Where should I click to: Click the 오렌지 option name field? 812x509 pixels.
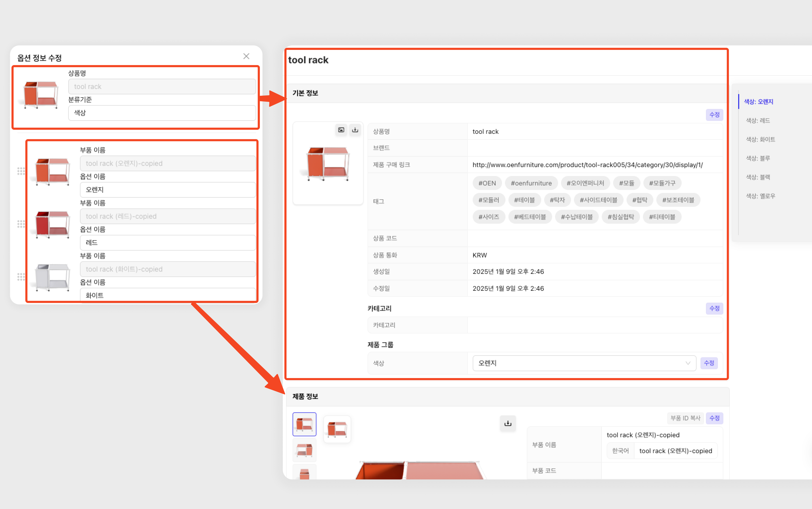point(168,190)
